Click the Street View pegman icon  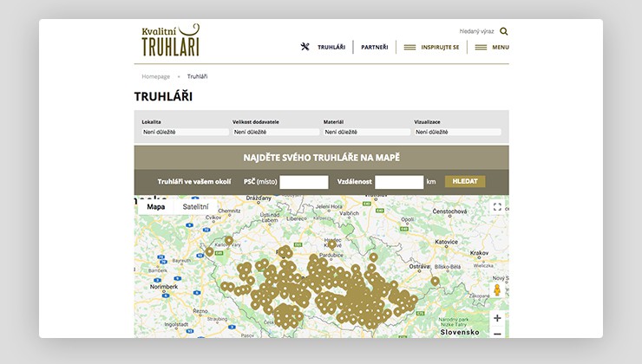pos(497,290)
